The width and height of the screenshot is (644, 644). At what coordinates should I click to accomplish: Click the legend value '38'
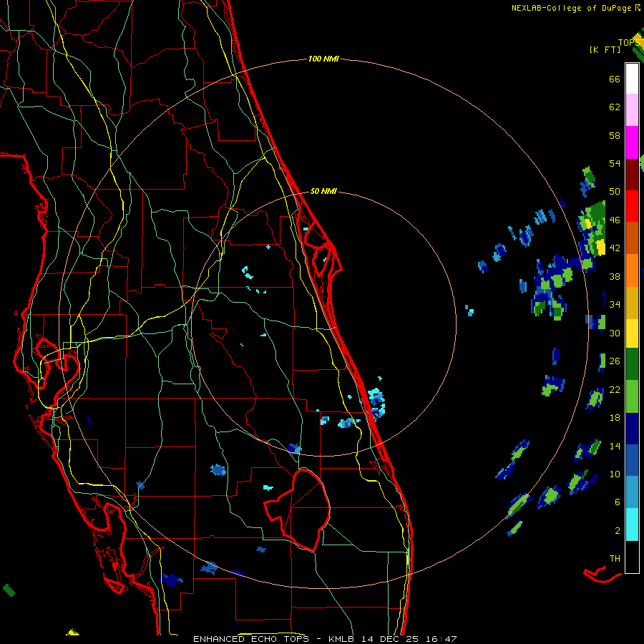[615, 276]
